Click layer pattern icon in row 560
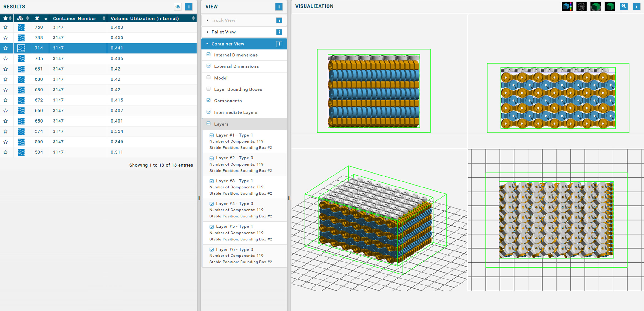This screenshot has height=311, width=644. pyautogui.click(x=21, y=142)
